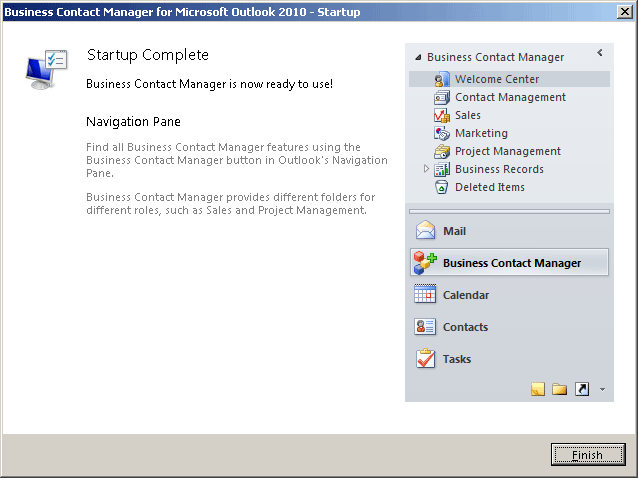Click the Welcome Center icon
Screen dimensions: 638x478
441,79
